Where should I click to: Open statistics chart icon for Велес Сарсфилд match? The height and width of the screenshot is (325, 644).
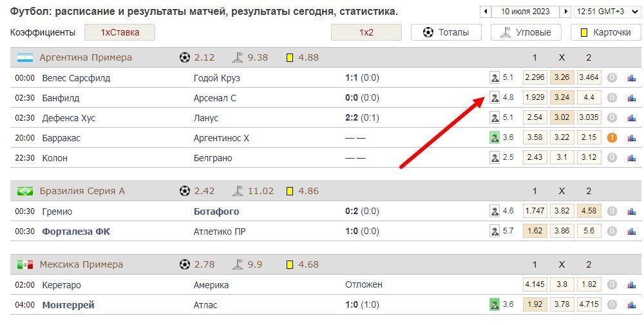pos(631,78)
